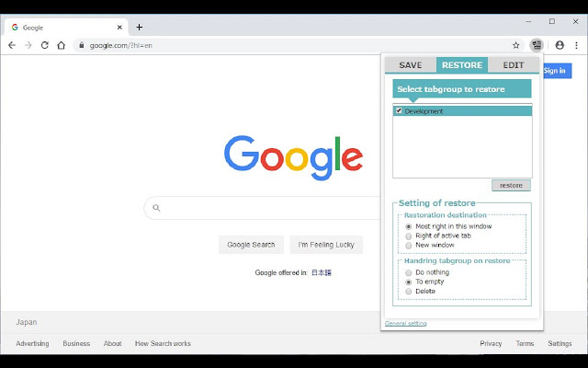Open the Business footer link
This screenshot has width=588, height=368.
(x=76, y=343)
